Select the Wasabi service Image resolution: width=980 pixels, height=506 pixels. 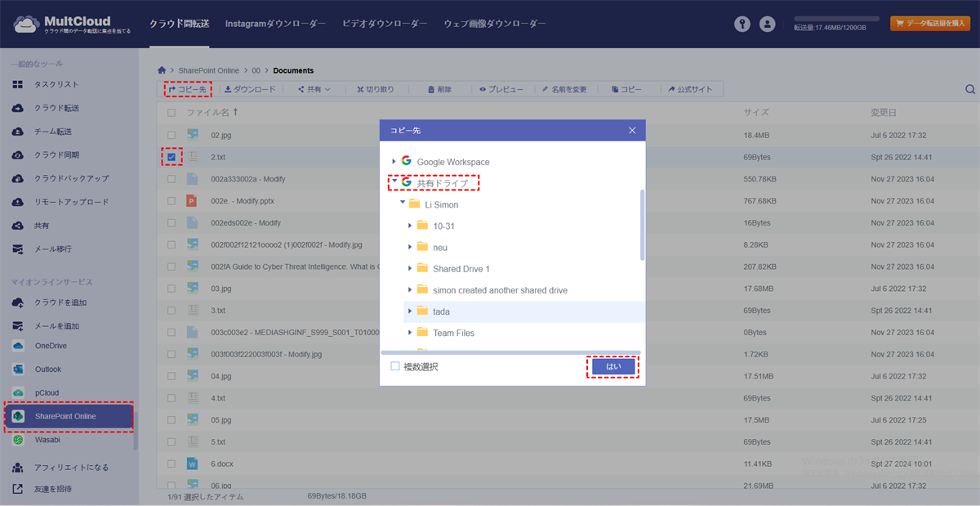click(47, 440)
